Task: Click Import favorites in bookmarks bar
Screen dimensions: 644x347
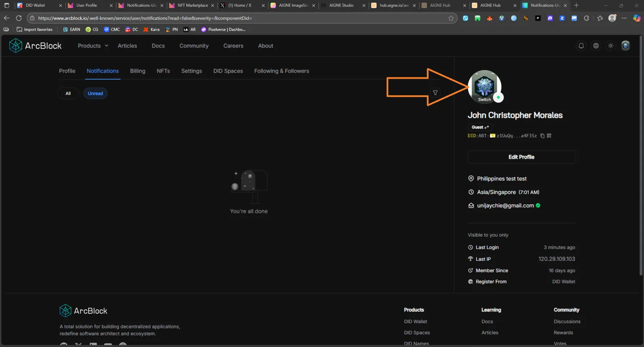Action: [x=35, y=29]
